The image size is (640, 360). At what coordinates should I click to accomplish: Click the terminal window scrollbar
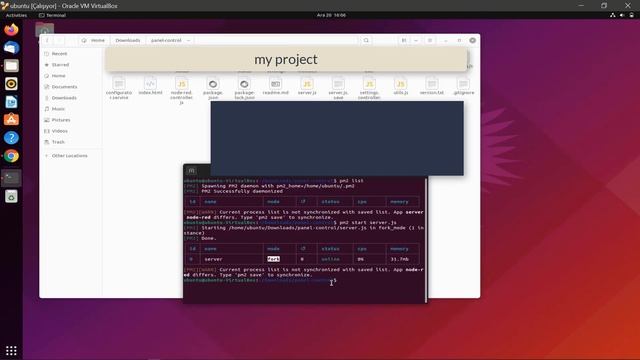[x=426, y=240]
